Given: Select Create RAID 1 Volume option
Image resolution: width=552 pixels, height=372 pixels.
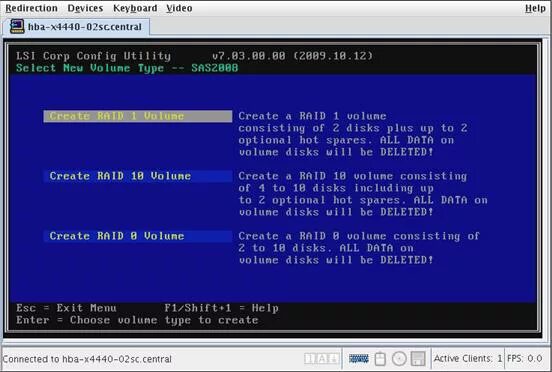Looking at the screenshot, I should pos(138,116).
